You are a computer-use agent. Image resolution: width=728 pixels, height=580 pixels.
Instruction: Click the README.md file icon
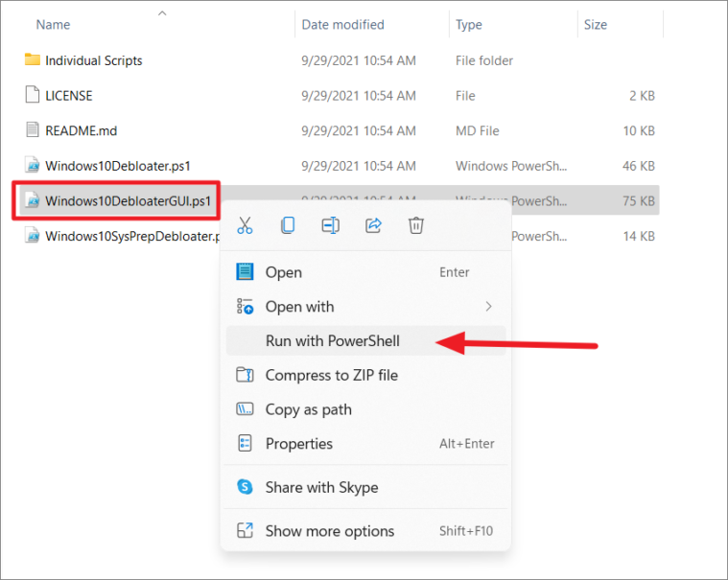coord(32,129)
